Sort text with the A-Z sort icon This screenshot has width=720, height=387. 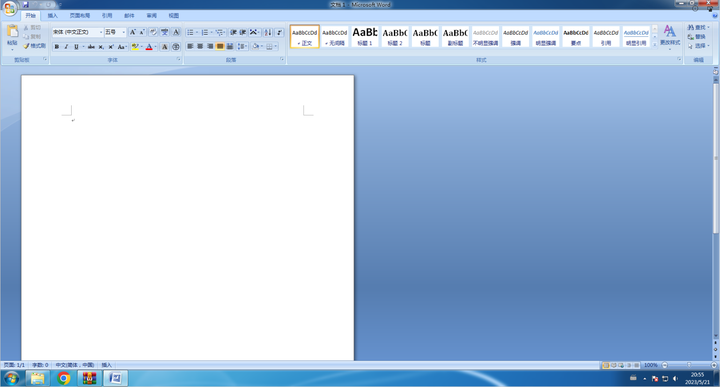[x=268, y=32]
